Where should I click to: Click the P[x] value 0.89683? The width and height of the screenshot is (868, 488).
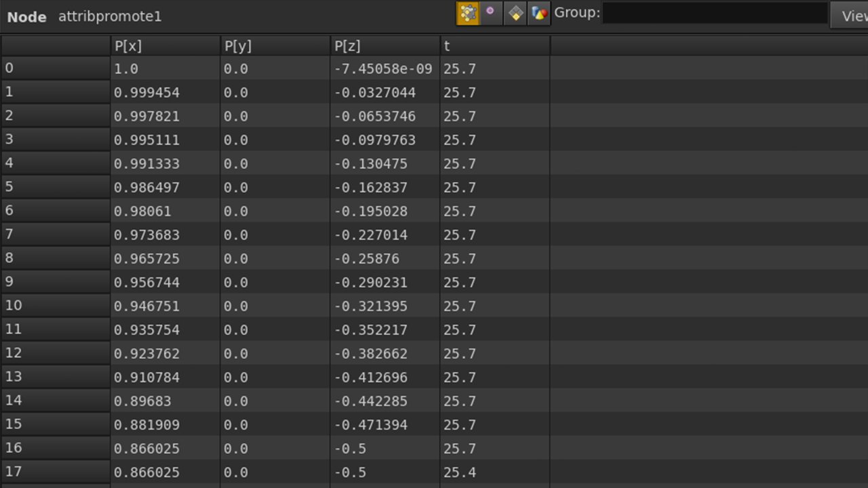[142, 401]
